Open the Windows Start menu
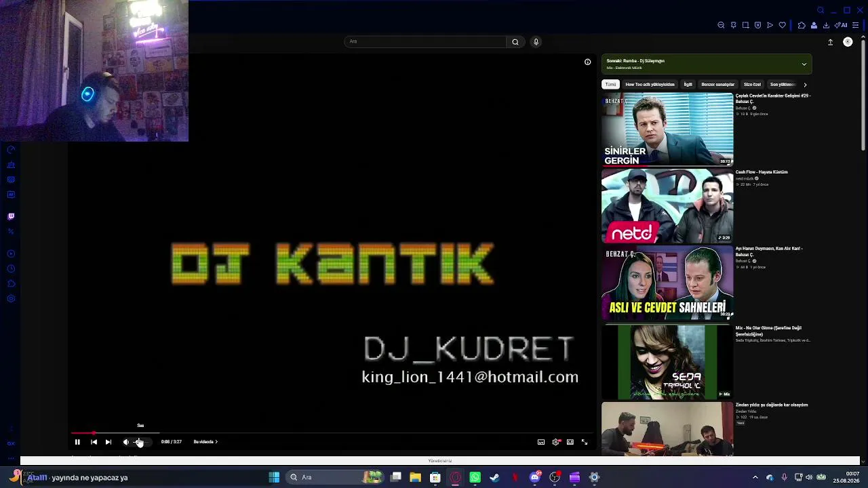Viewport: 868px width, 488px height. [274, 477]
